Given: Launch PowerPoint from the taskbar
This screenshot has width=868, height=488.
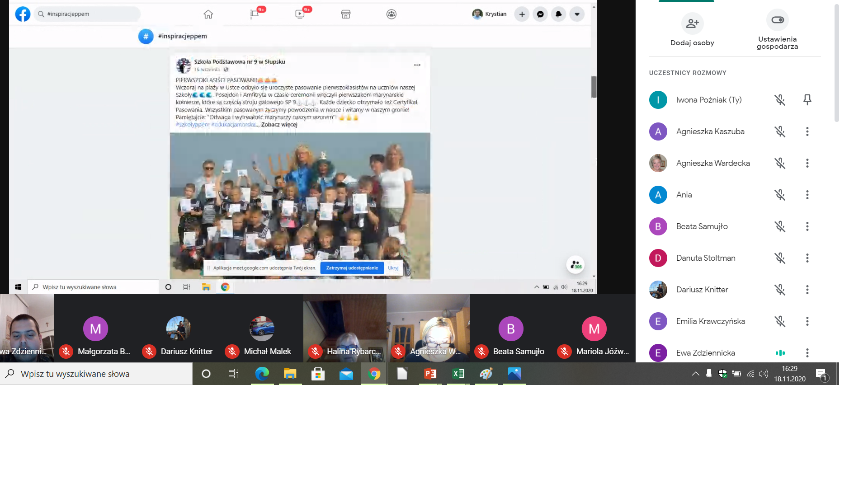Looking at the screenshot, I should pyautogui.click(x=430, y=374).
